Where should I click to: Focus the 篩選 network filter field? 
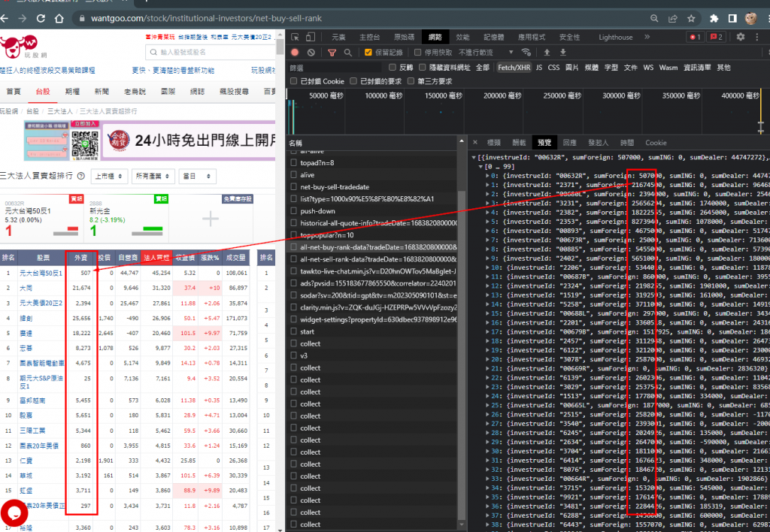tap(335, 67)
